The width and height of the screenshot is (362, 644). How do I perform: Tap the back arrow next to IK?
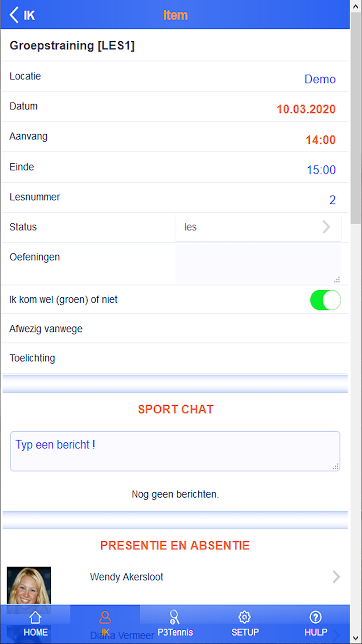click(x=14, y=15)
